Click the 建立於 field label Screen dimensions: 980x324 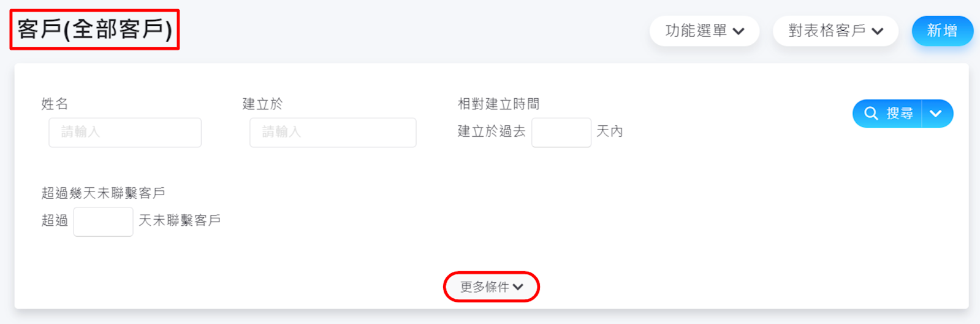pos(262,104)
